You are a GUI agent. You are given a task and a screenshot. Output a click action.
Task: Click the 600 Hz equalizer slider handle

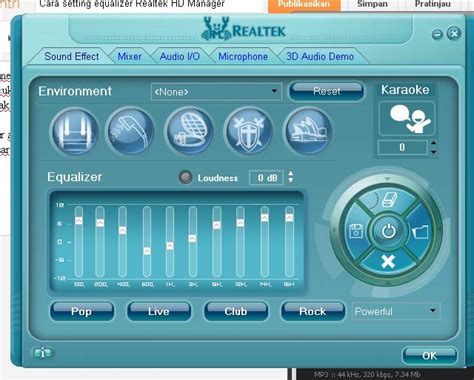click(147, 251)
